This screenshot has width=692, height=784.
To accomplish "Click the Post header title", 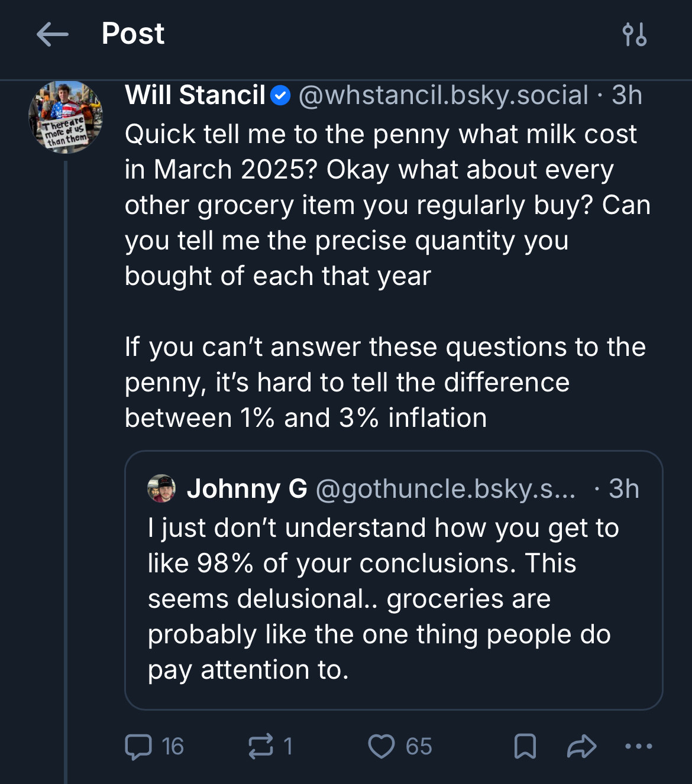I will tap(133, 34).
